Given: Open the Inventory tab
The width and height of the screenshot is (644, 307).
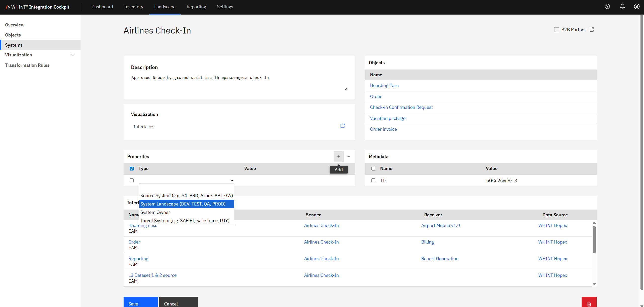Looking at the screenshot, I should pyautogui.click(x=134, y=7).
